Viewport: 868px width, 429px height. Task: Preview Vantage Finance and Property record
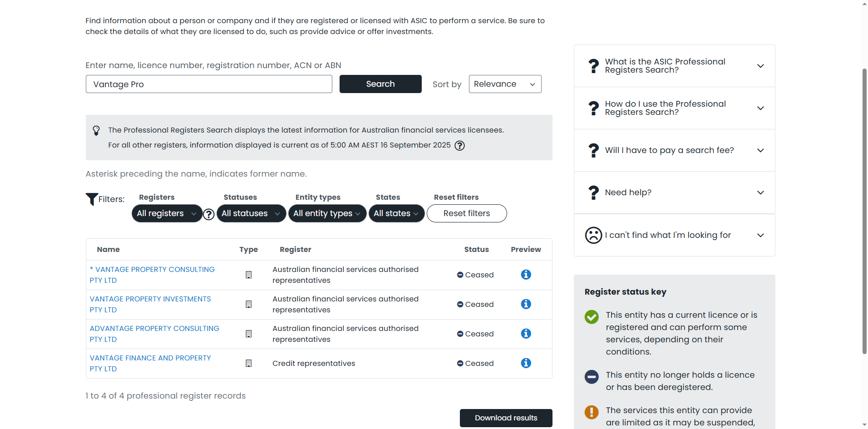click(526, 363)
